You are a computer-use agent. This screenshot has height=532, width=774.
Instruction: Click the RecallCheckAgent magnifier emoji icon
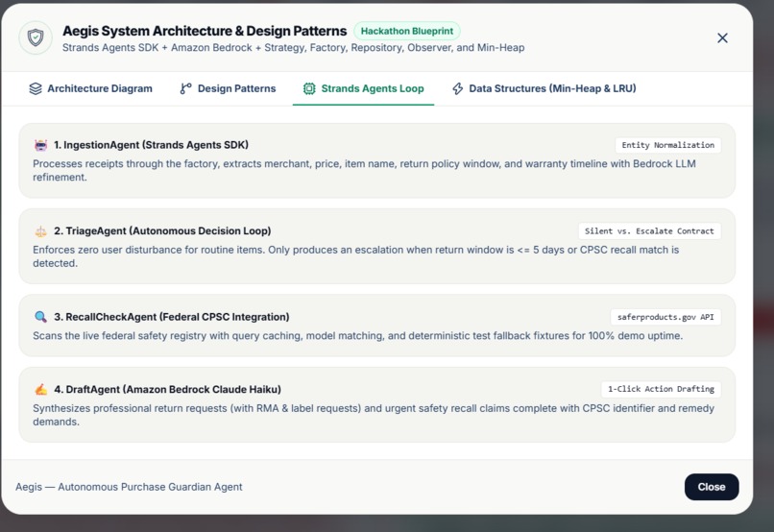pos(40,317)
